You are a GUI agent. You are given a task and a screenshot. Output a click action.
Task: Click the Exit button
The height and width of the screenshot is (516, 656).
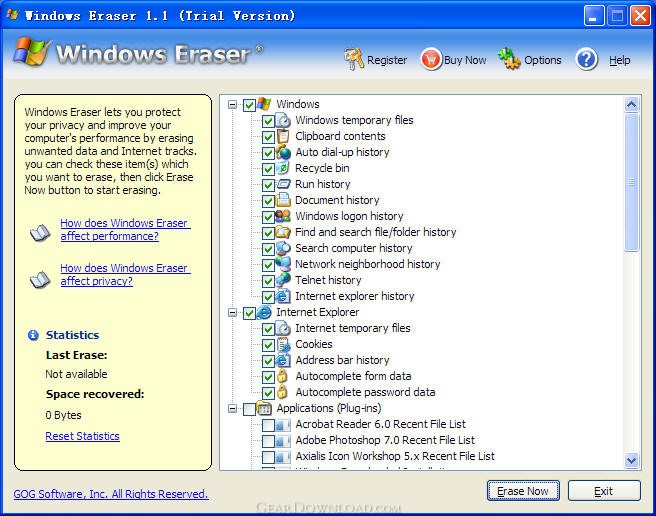pos(604,491)
